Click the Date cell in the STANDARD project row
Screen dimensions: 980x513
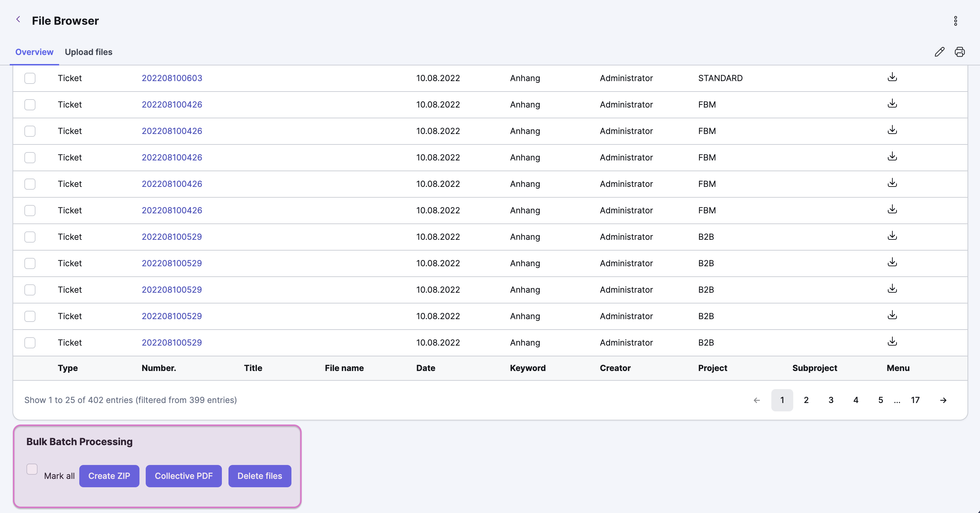[x=438, y=78]
